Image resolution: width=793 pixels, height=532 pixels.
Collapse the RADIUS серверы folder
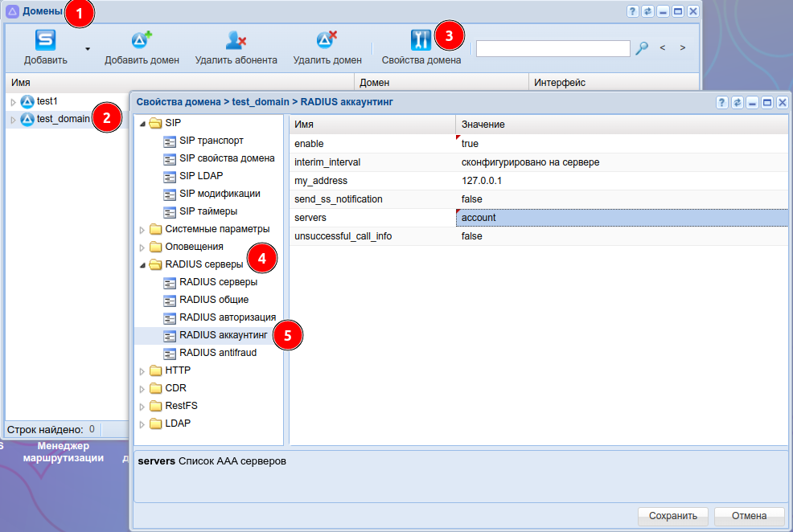click(142, 264)
